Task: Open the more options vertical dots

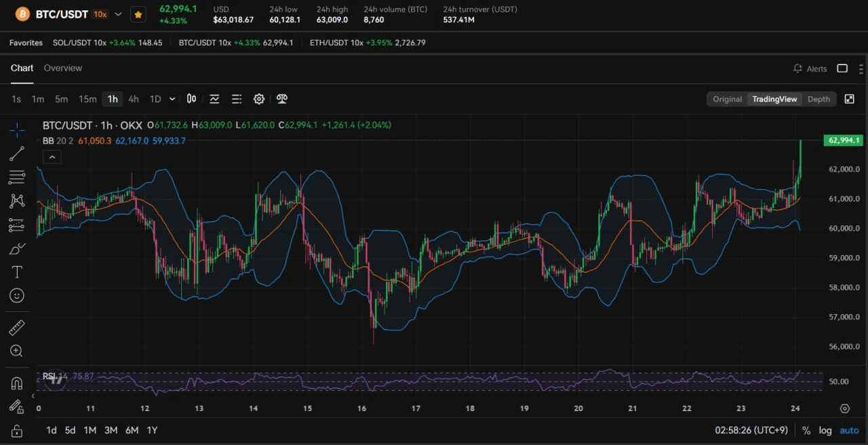Action: 861,69
